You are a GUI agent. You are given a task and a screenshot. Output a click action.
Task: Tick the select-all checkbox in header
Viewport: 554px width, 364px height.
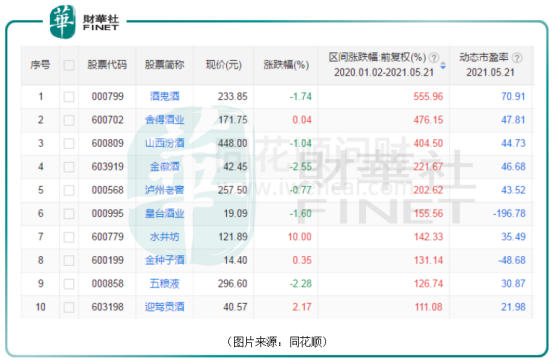(69, 65)
